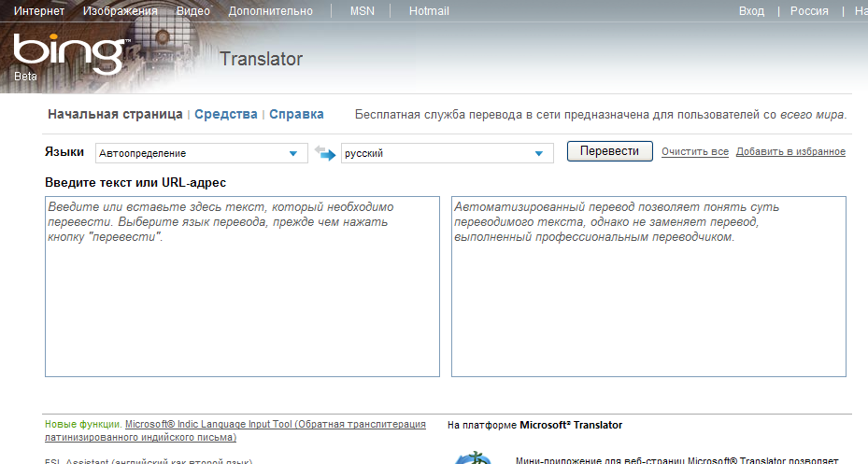868x464 pixels.
Task: Open the Дополнительно top menu item
Action: pyautogui.click(x=271, y=11)
